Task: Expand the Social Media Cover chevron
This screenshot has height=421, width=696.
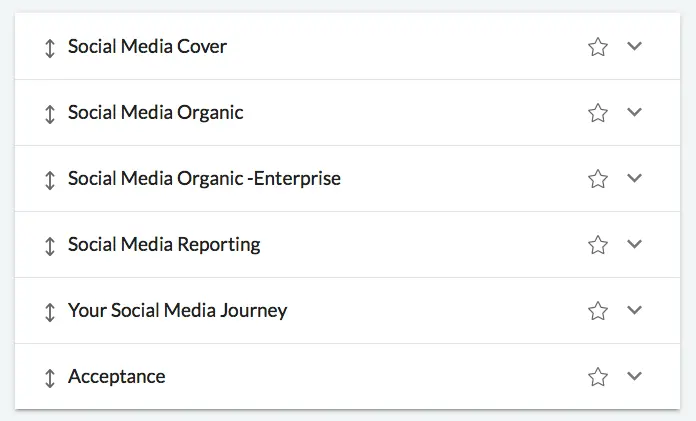Action: (634, 46)
